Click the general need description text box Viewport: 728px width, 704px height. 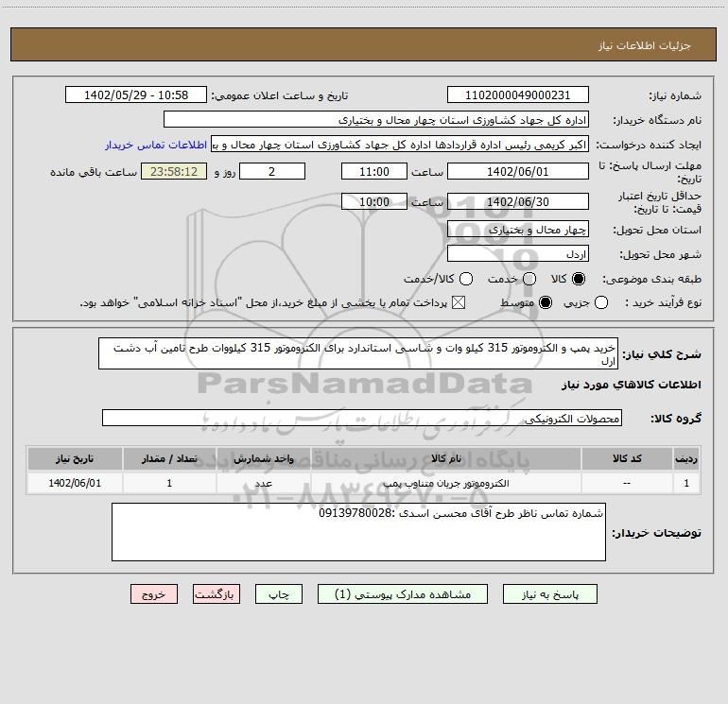click(358, 353)
